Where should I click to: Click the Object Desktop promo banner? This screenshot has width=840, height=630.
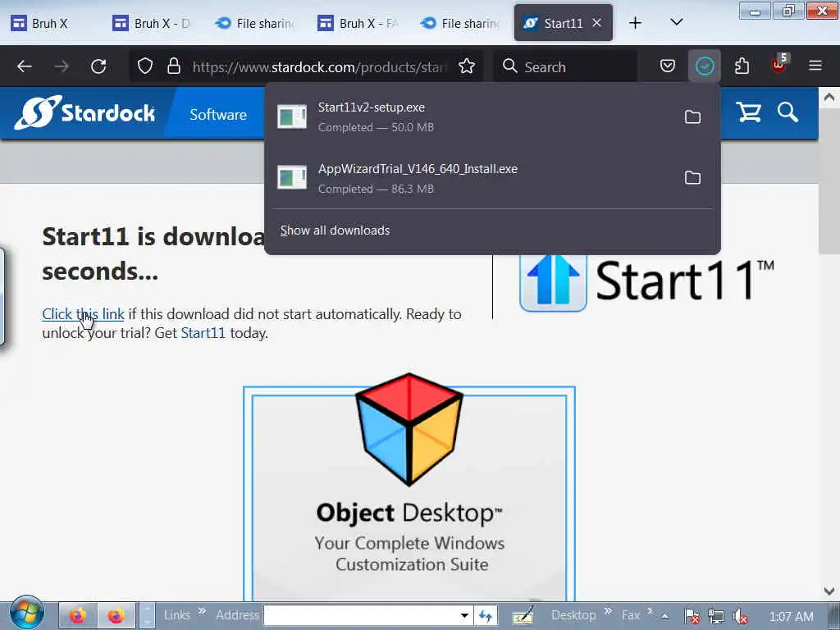coord(409,486)
